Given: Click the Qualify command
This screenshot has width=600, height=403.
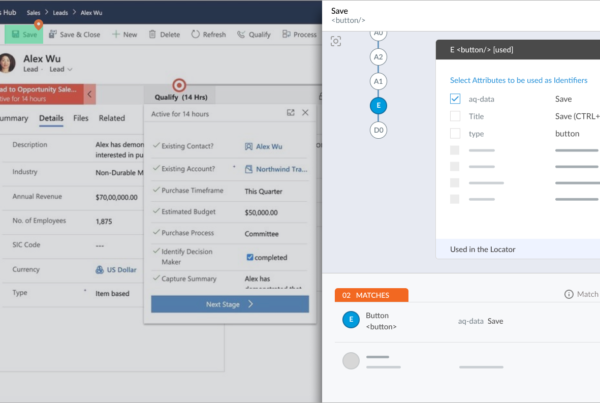Looking at the screenshot, I should tap(254, 34).
